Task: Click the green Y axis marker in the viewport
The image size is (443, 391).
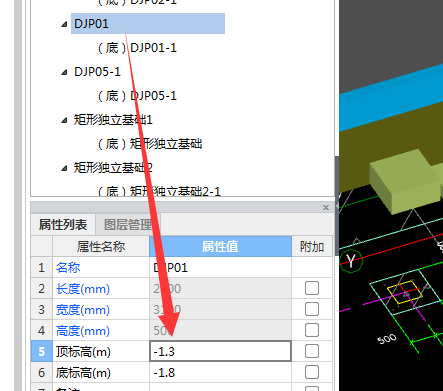Action: click(x=350, y=260)
